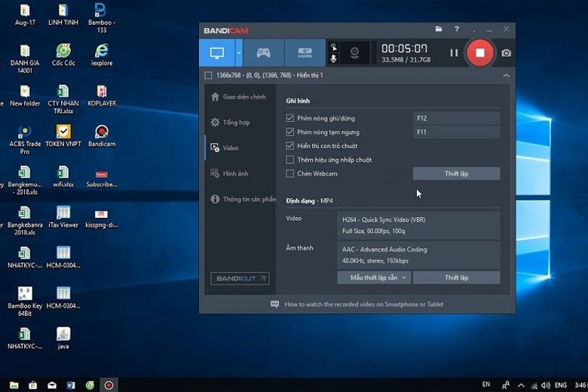Open TOKEN VNPT desktop shortcut
588x392 pixels.
(63, 136)
